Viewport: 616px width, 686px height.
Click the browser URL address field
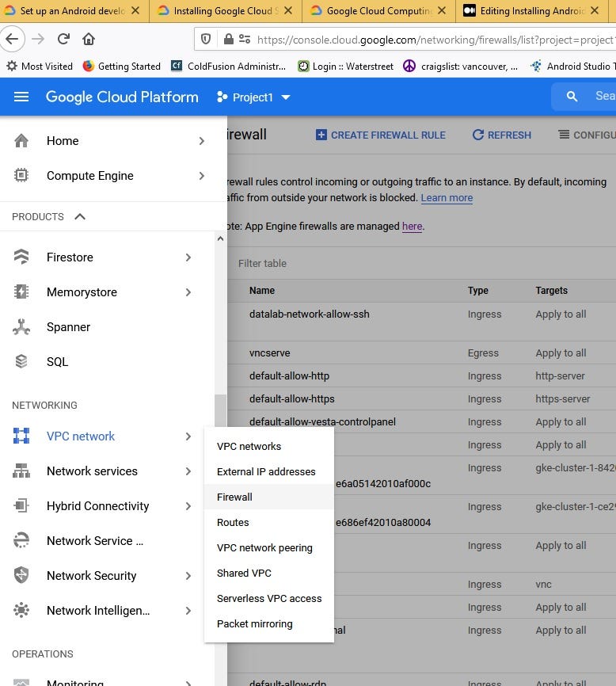(x=435, y=40)
